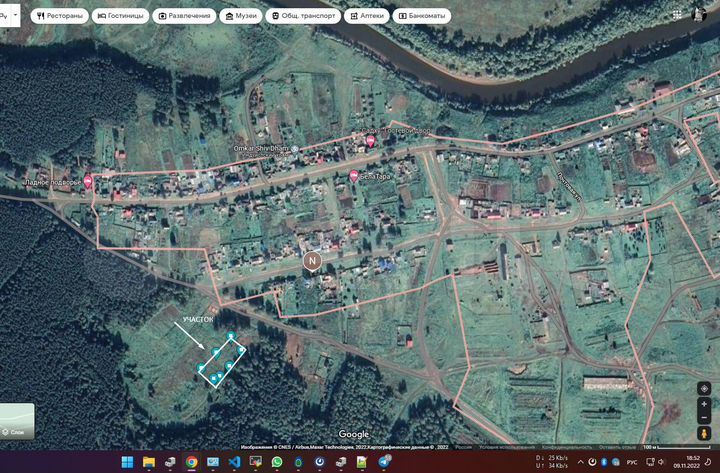
Task: Enable the Банкоматы places filter
Action: click(422, 16)
